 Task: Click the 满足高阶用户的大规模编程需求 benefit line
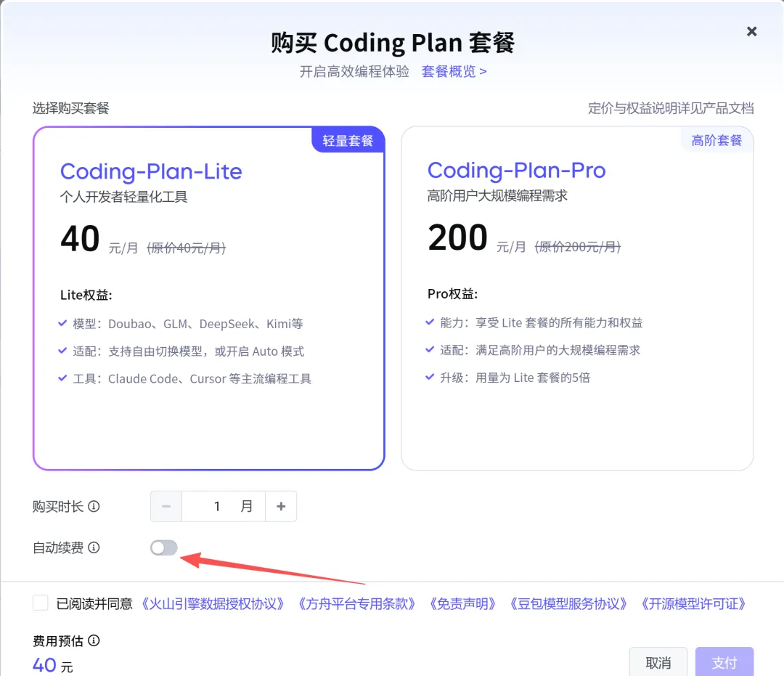coord(533,351)
